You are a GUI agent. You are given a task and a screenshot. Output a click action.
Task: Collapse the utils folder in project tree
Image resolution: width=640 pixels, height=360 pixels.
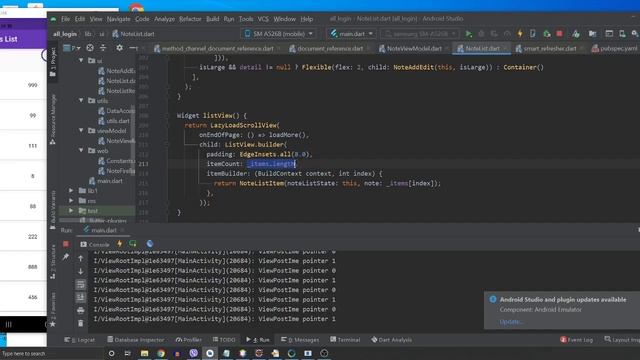coord(81,100)
